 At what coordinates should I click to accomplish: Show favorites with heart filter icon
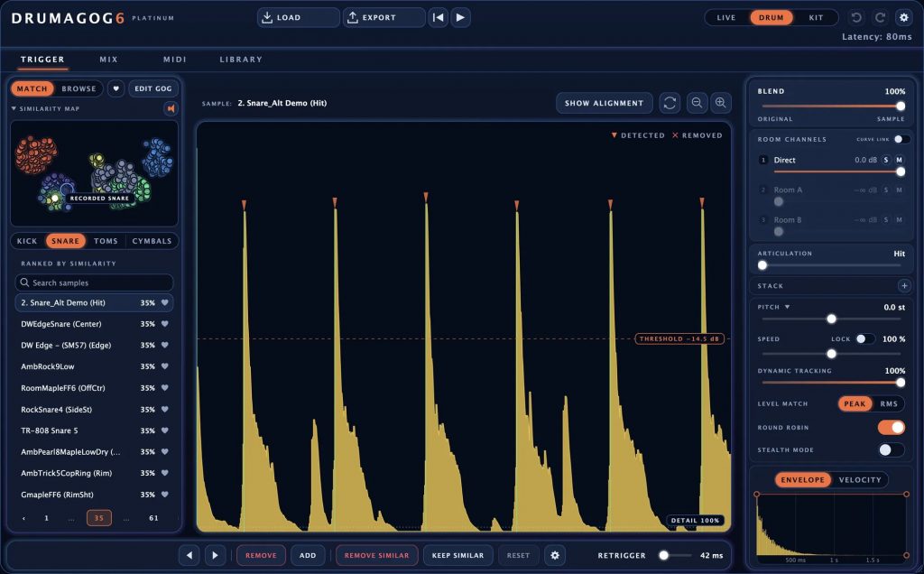click(115, 88)
